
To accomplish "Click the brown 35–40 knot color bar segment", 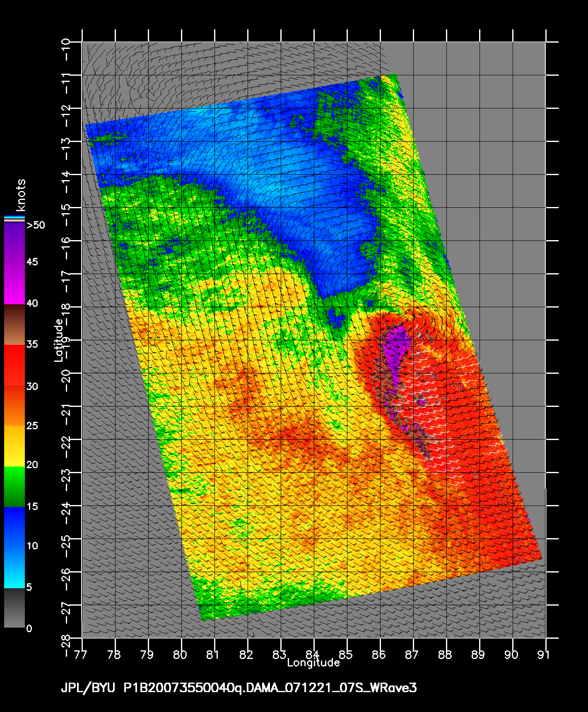I will [x=14, y=325].
